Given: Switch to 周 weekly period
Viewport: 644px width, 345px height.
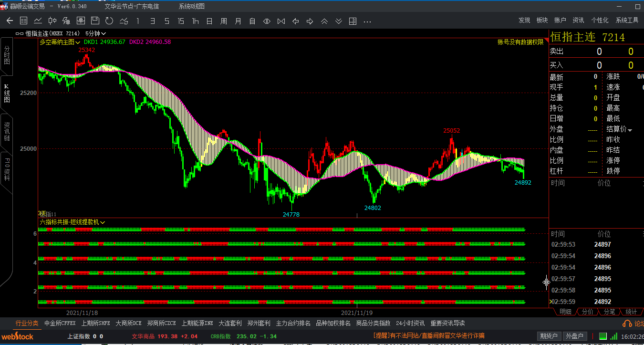Looking at the screenshot, I should coord(224,21).
